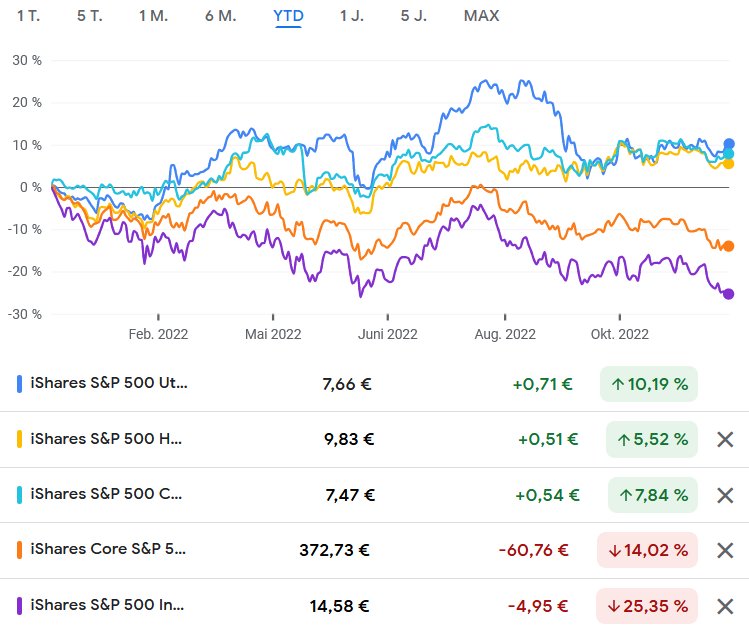
Task: Select the 1 T. time range tab
Action: pyautogui.click(x=28, y=16)
